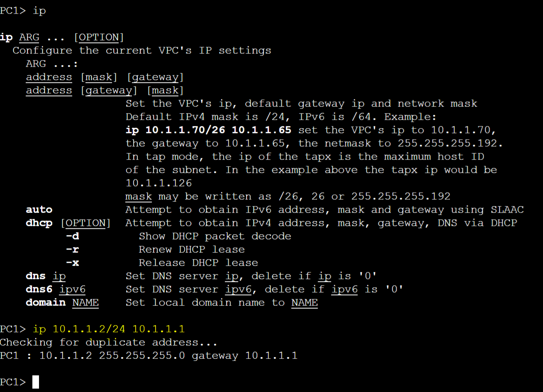Click the underlined 'ipv6' next to dns6
The height and width of the screenshot is (392, 543).
coord(72,289)
